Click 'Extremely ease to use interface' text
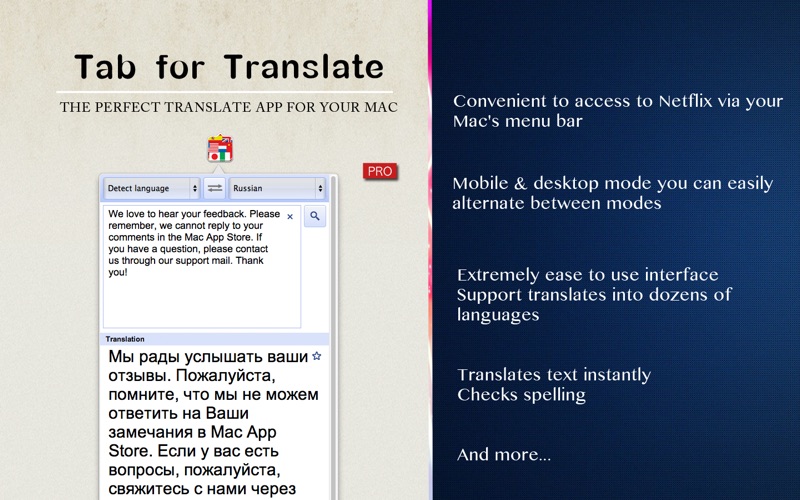This screenshot has width=800, height=500. point(587,275)
